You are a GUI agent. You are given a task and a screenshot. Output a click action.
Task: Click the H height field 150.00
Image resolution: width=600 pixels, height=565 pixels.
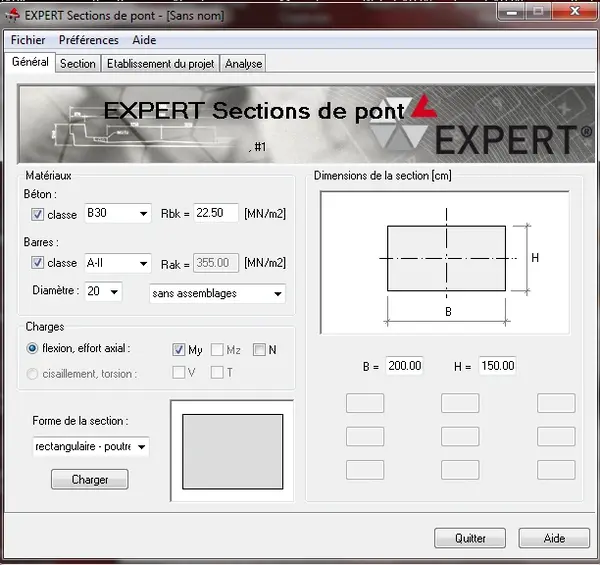[x=497, y=366]
